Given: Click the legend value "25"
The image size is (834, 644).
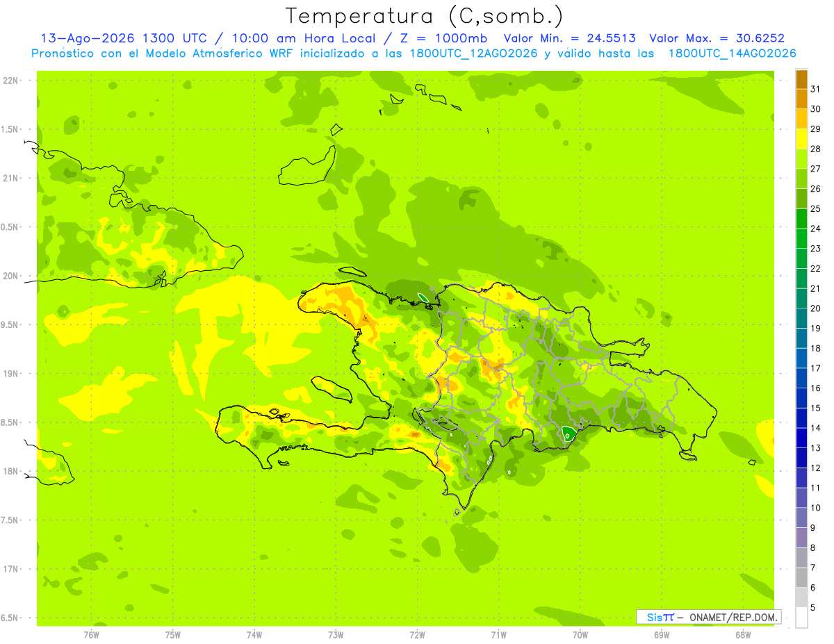Looking at the screenshot, I should pos(816,208).
